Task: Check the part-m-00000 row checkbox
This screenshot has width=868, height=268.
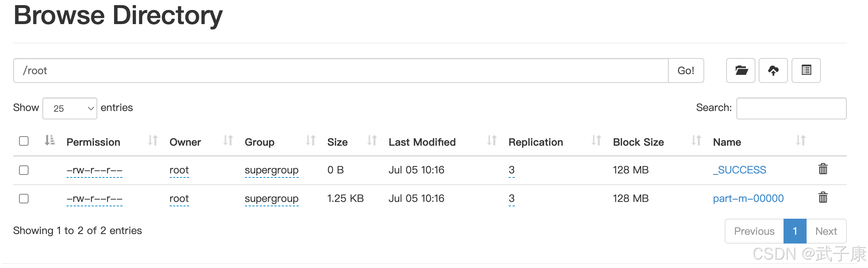Action: click(x=24, y=199)
